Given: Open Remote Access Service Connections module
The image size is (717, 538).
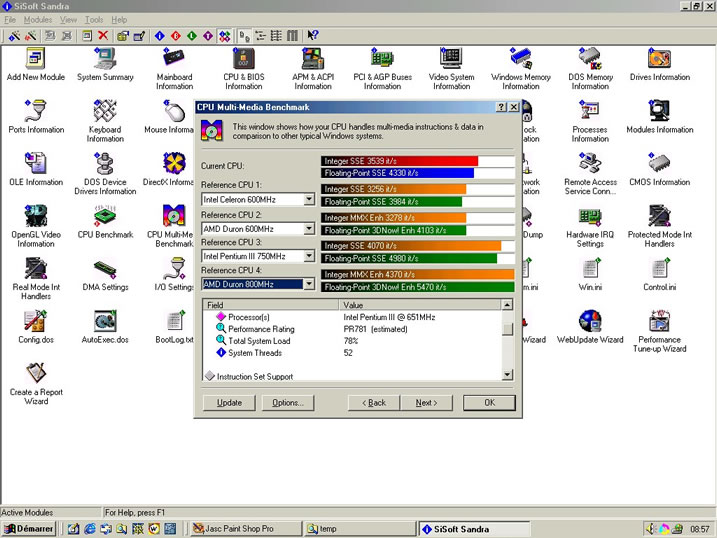Looking at the screenshot, I should pos(590,174).
